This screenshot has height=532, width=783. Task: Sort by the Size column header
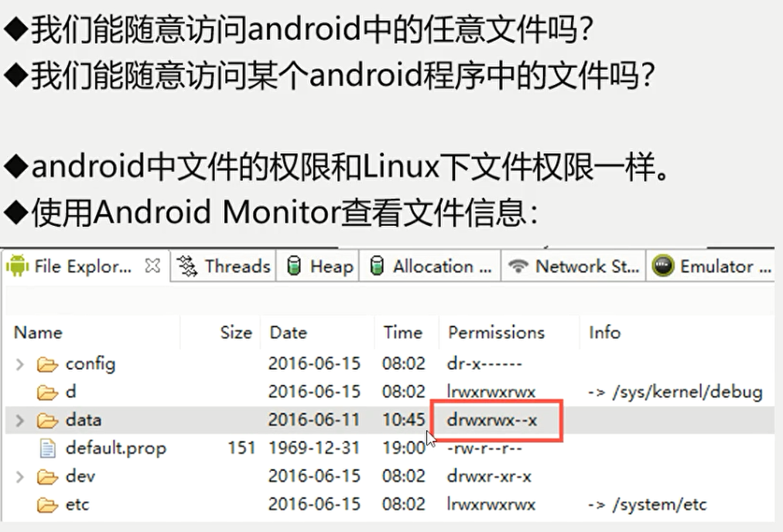pos(236,332)
